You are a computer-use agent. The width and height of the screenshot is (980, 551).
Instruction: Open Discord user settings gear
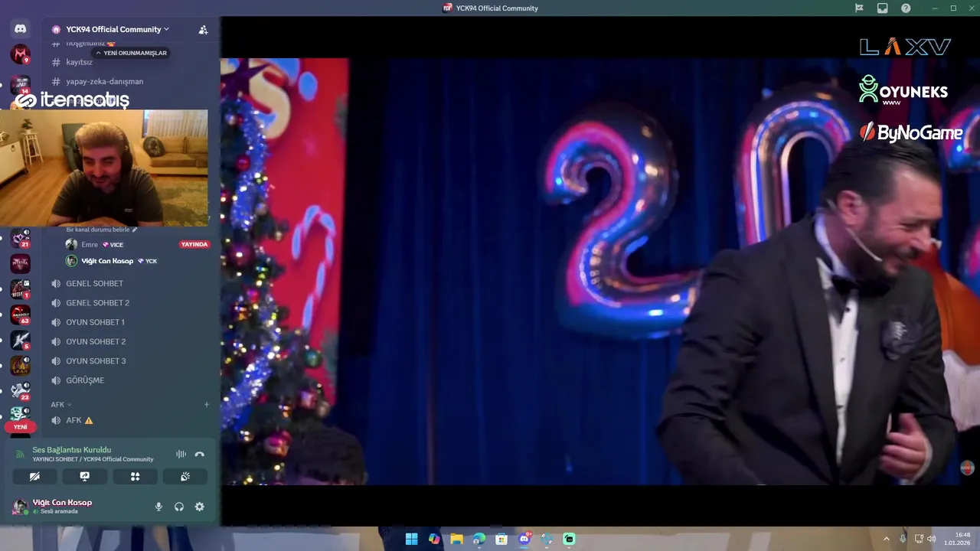click(200, 507)
